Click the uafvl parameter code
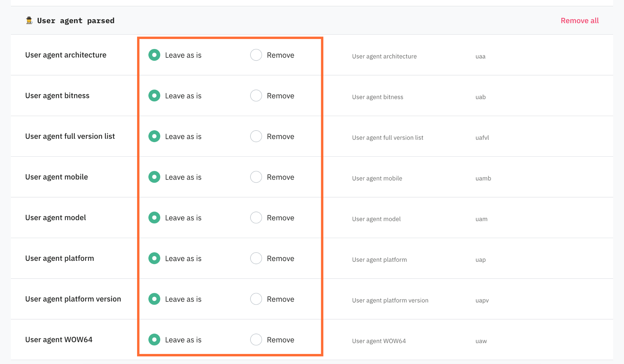The height and width of the screenshot is (364, 624). 482,138
